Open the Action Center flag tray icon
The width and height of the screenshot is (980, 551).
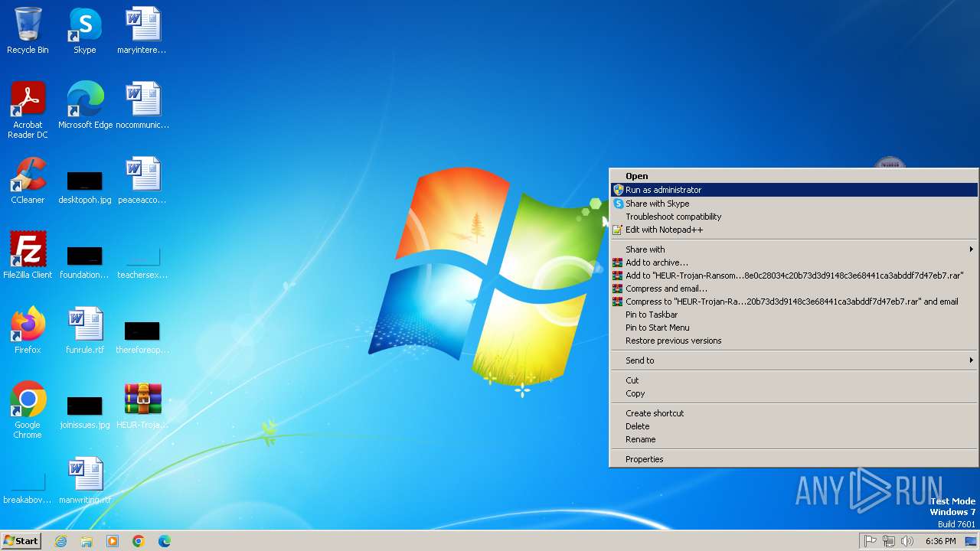[871, 541]
